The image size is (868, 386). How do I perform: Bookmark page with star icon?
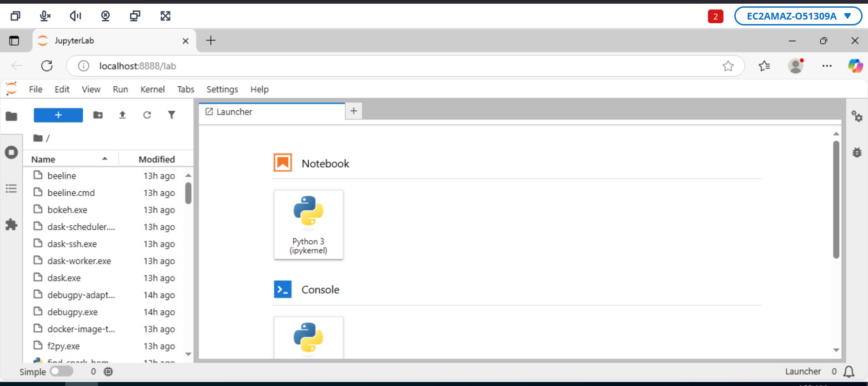[728, 66]
